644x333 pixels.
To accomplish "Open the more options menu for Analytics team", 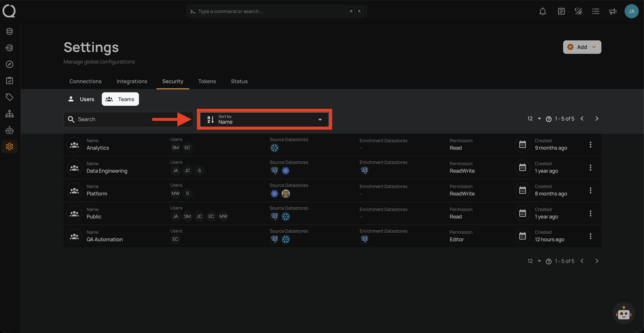I will coord(591,145).
